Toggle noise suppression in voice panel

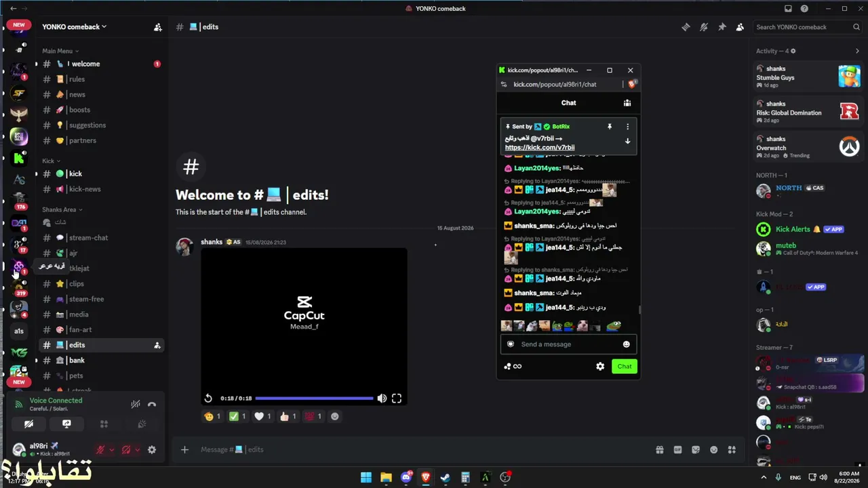[136, 405]
